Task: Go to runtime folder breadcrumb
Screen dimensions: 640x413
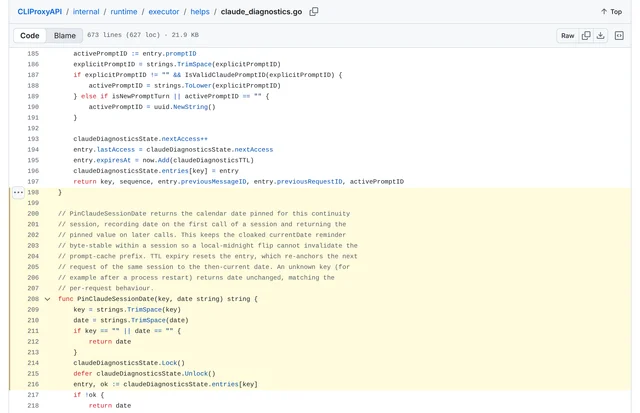Action: click(x=124, y=12)
